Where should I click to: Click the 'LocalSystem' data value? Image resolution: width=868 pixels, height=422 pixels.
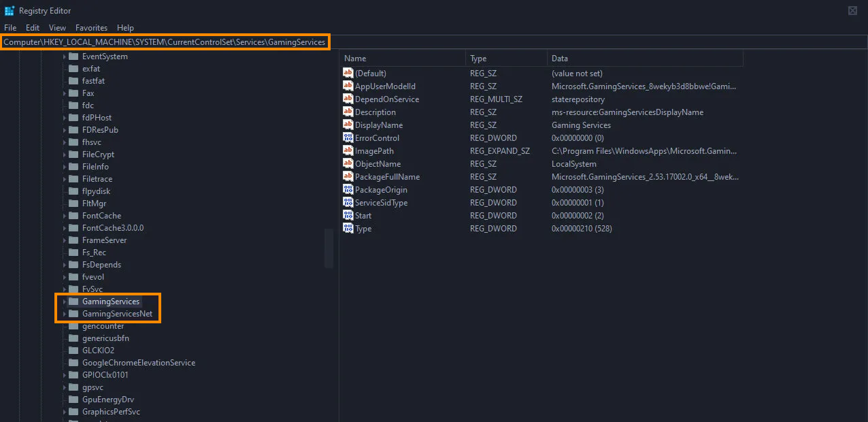coord(573,164)
